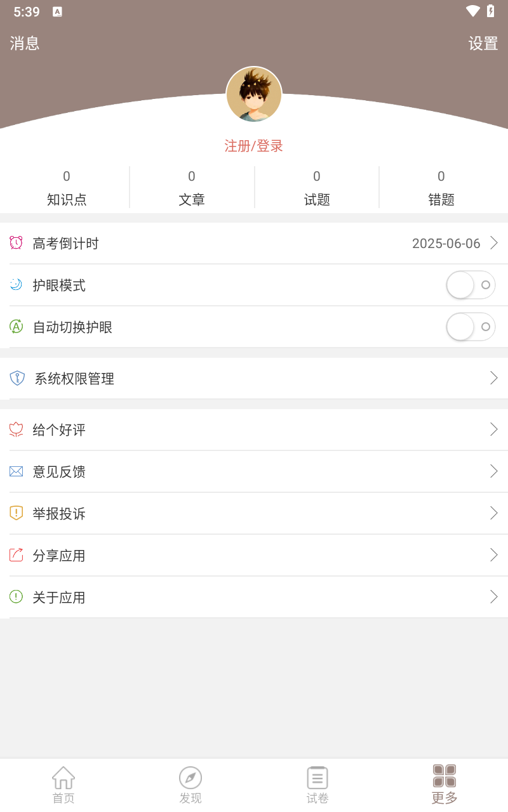Open 设置 in the top bar
The width and height of the screenshot is (508, 812).
click(483, 43)
